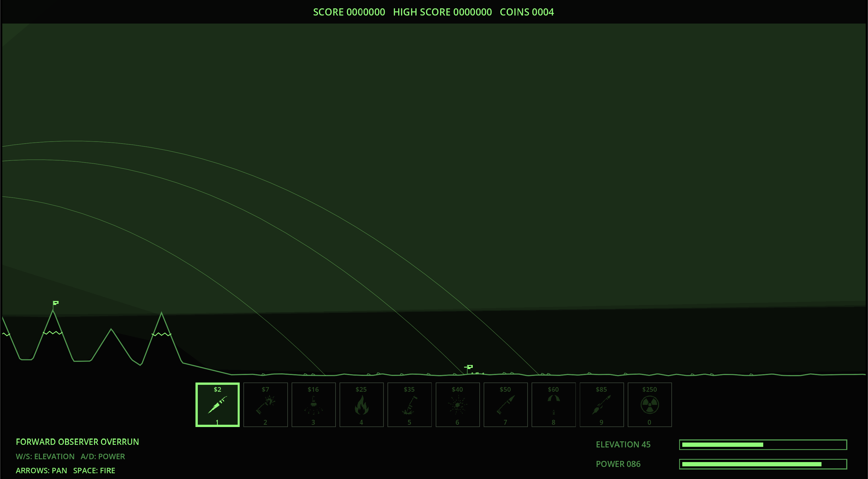Image resolution: width=868 pixels, height=479 pixels.
Task: Select the $50 heavy shell weapon
Action: (x=505, y=405)
